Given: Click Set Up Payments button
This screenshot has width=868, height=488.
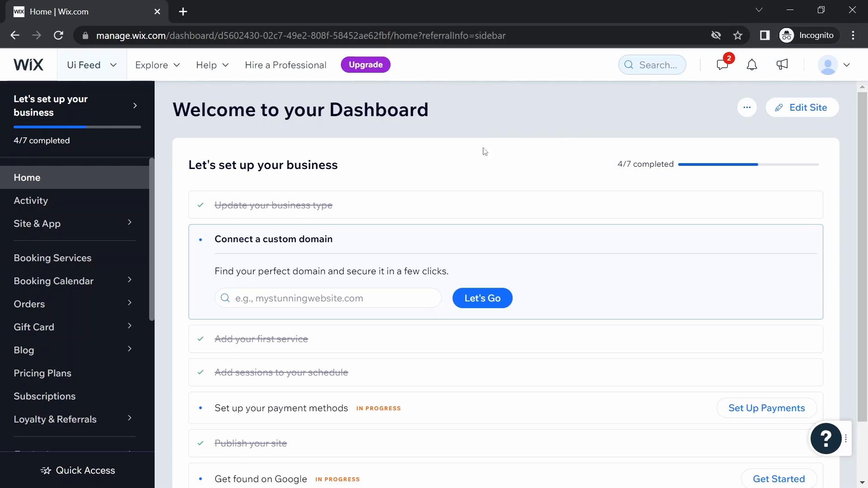Looking at the screenshot, I should click(766, 408).
